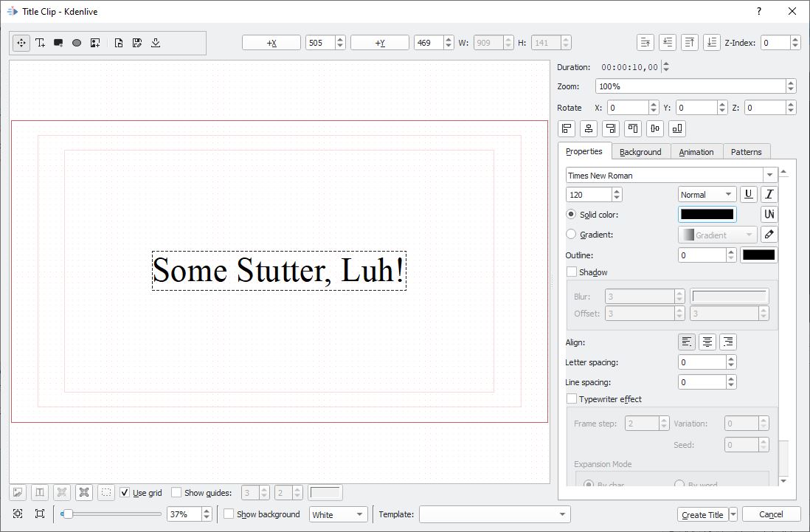Lower object by one Z-level
Image resolution: width=810 pixels, height=532 pixels.
click(668, 42)
